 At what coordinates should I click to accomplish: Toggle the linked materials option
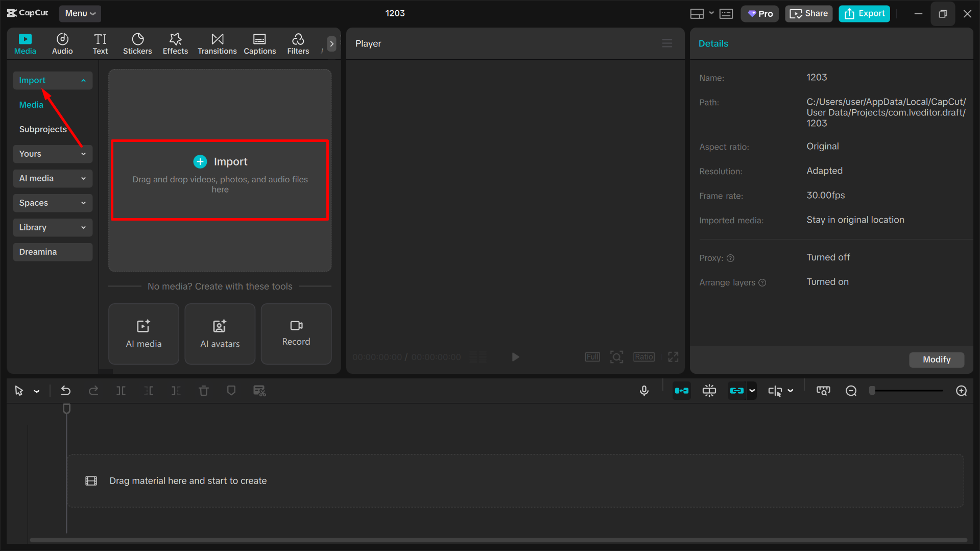tap(737, 391)
